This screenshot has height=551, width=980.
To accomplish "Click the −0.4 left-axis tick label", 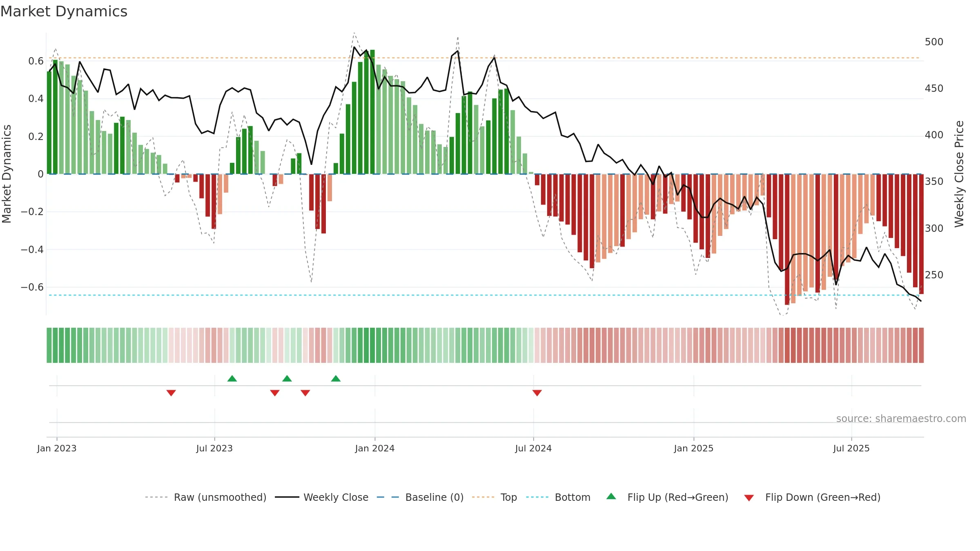I will 32,249.
